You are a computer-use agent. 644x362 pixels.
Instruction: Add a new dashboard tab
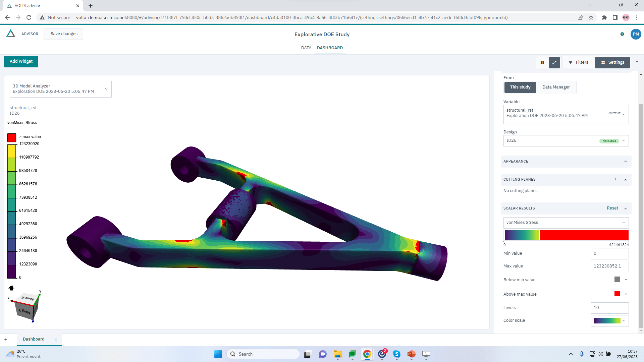click(6, 339)
